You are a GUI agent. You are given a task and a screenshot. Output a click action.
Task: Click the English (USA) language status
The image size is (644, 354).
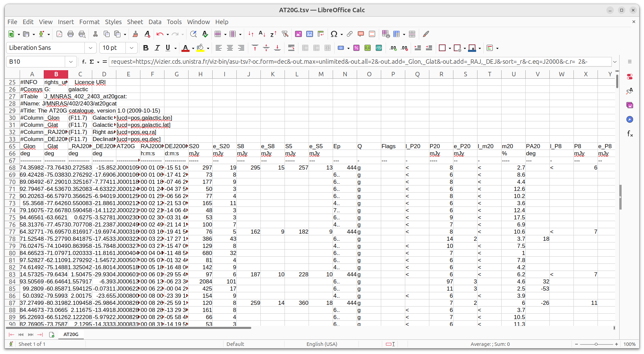coord(321,344)
